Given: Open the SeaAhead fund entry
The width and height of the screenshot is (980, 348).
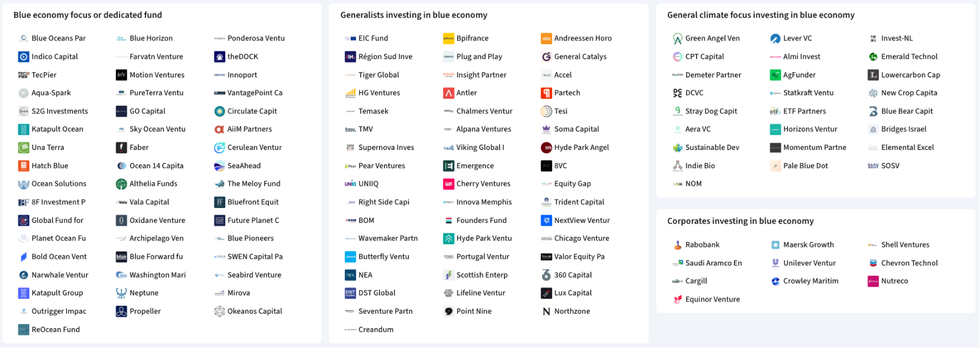Looking at the screenshot, I should tap(244, 165).
